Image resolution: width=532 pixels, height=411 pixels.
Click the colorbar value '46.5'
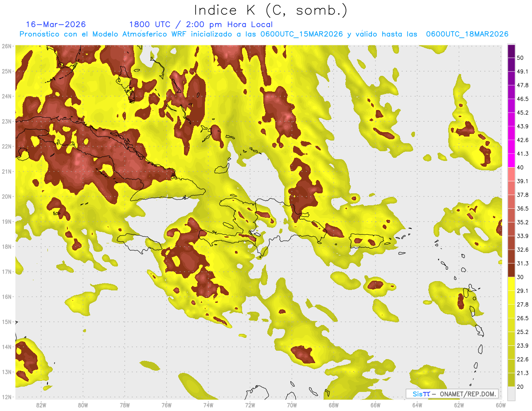523,99
